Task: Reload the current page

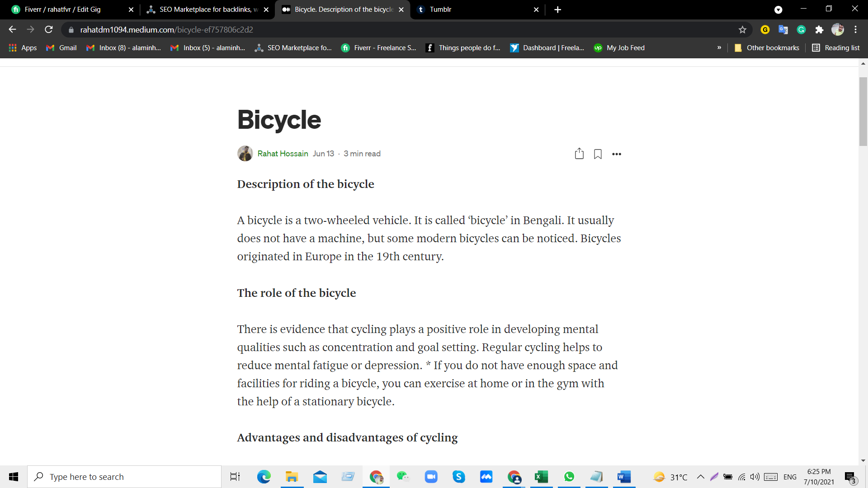Action: (49, 30)
